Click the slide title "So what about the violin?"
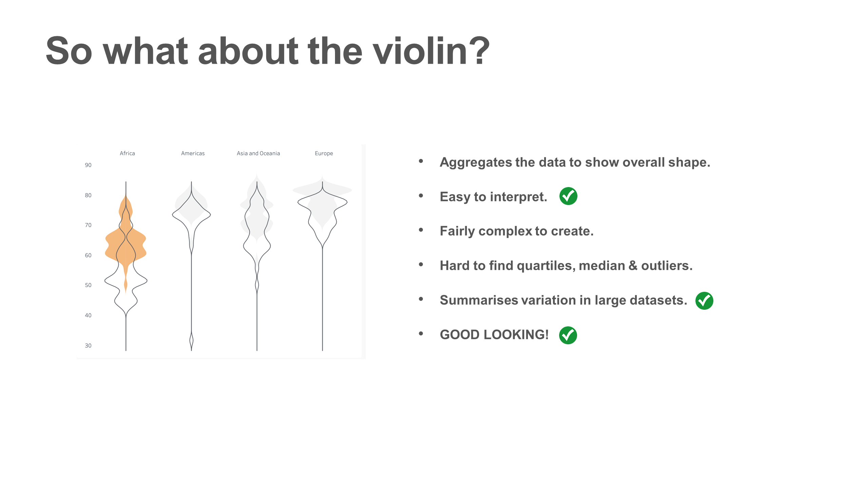The height and width of the screenshot is (488, 868). [268, 51]
